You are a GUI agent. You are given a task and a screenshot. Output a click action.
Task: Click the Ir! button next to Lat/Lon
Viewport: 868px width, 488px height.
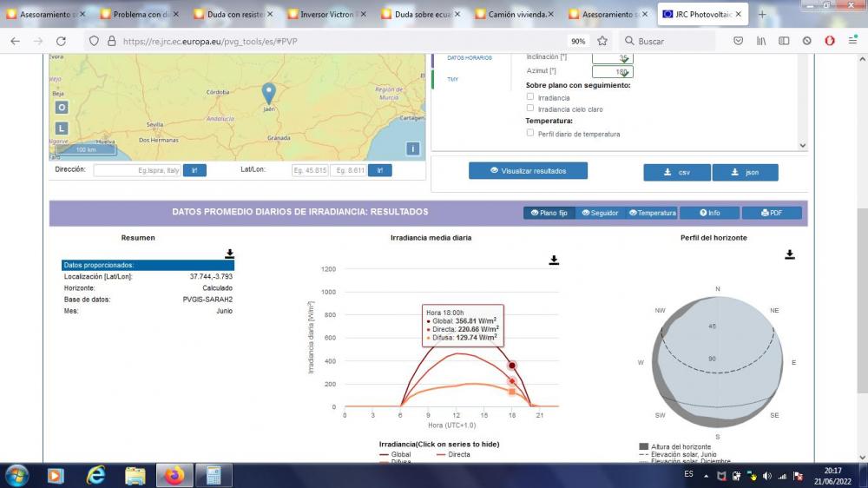(x=380, y=170)
